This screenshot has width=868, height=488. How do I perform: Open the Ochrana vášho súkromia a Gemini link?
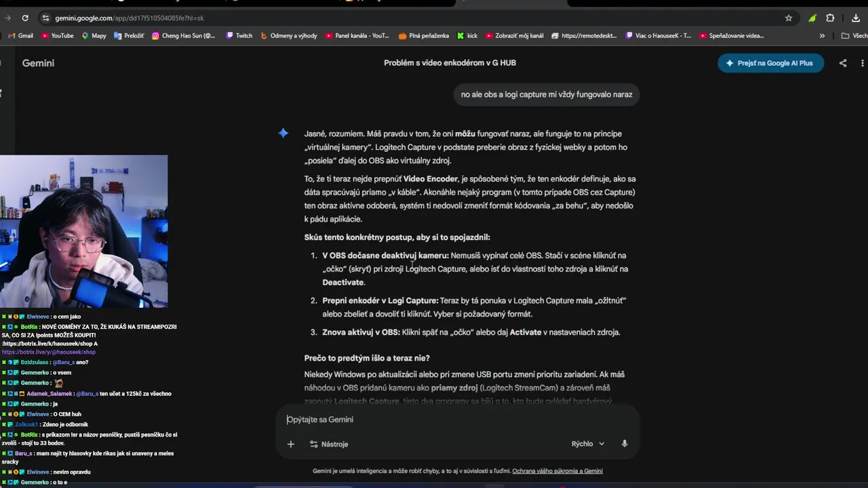557,471
